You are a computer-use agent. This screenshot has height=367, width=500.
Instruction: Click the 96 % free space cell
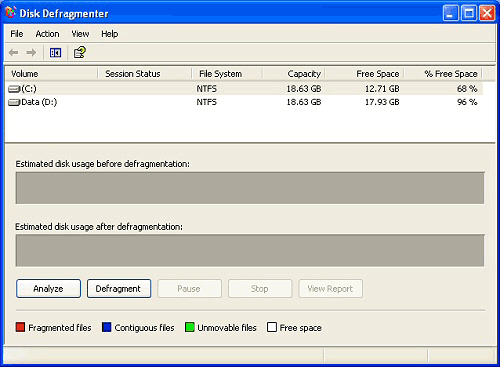point(467,102)
